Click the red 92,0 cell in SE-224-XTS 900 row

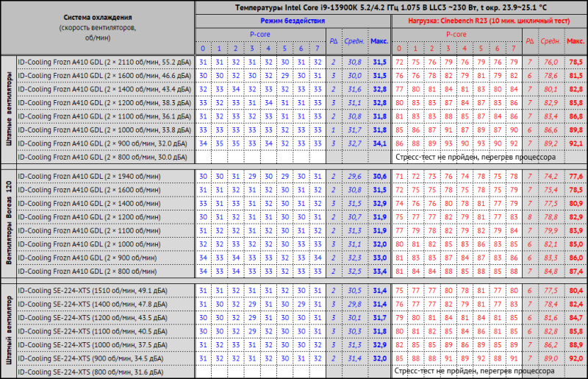576,358
